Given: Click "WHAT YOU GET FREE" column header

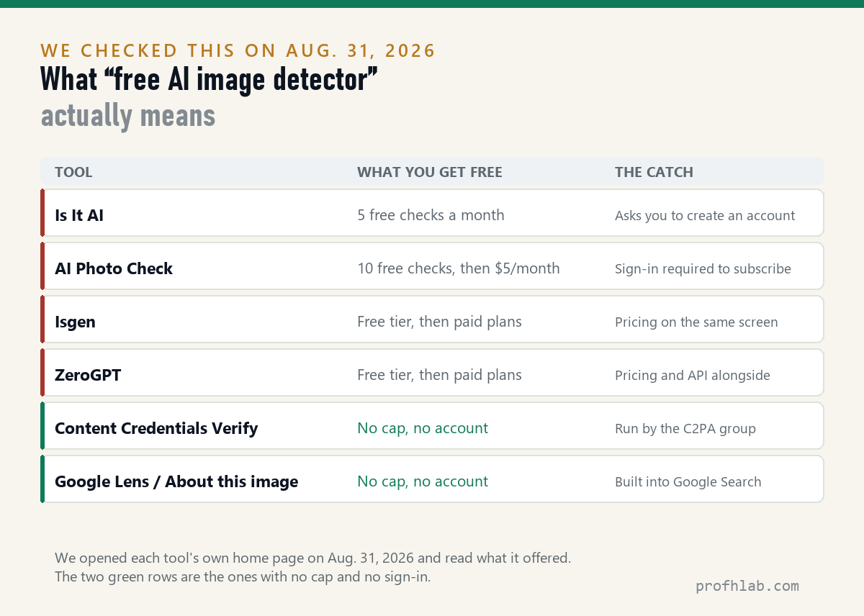Looking at the screenshot, I should tap(430, 172).
